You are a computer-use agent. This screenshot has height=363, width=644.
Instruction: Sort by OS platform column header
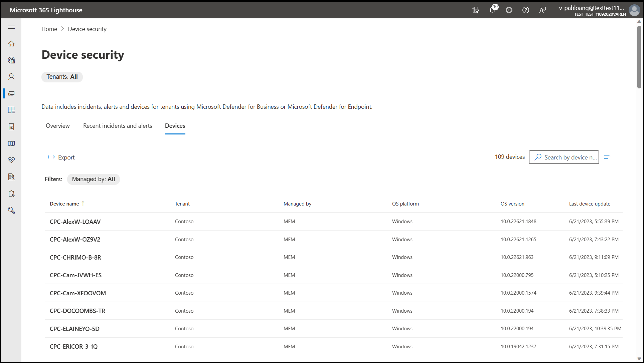click(x=405, y=204)
